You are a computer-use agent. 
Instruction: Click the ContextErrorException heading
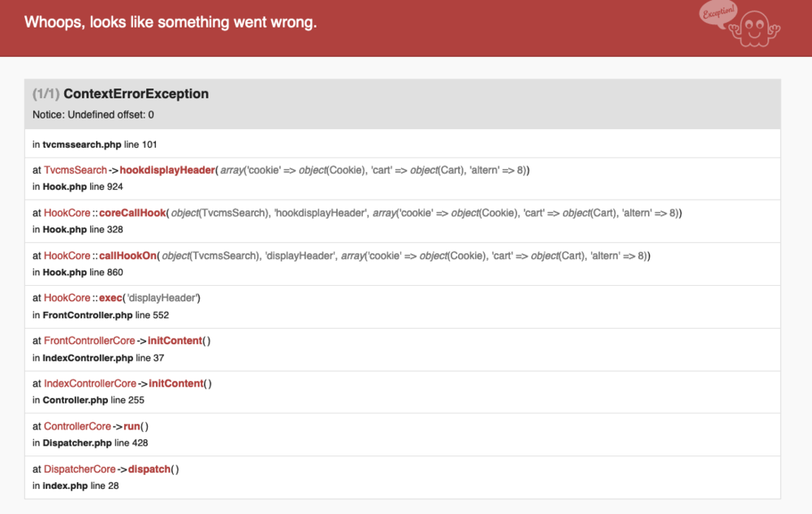(x=136, y=94)
